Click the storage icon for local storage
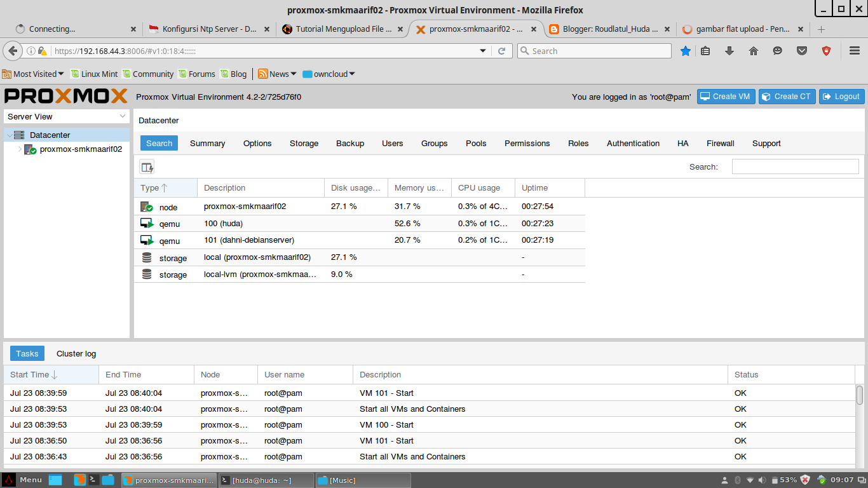 pos(147,257)
